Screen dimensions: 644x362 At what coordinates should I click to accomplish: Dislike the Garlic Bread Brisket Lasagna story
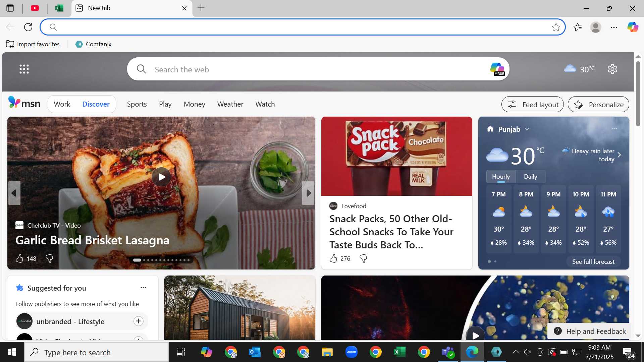coord(49,258)
